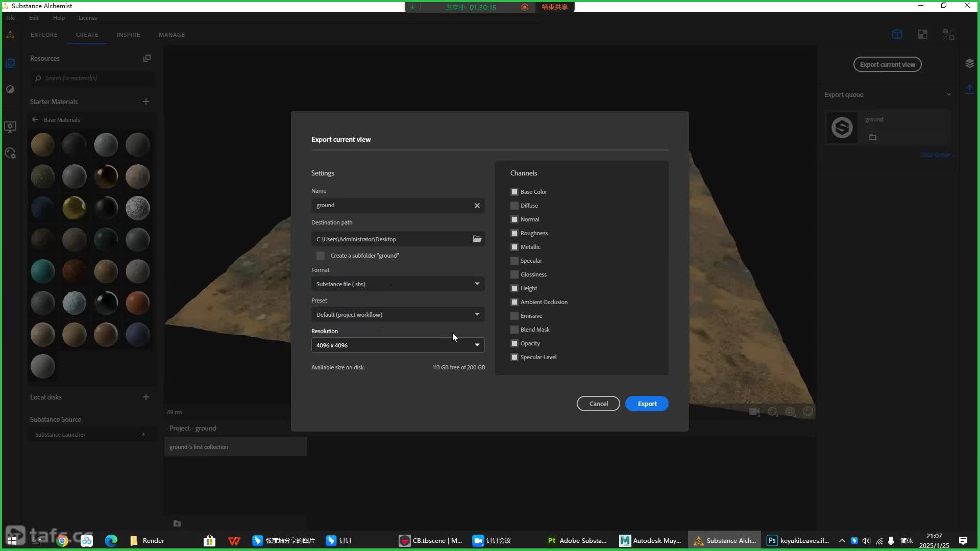980x551 pixels.
Task: Toggle the Metallic channel checkbox
Action: [514, 247]
